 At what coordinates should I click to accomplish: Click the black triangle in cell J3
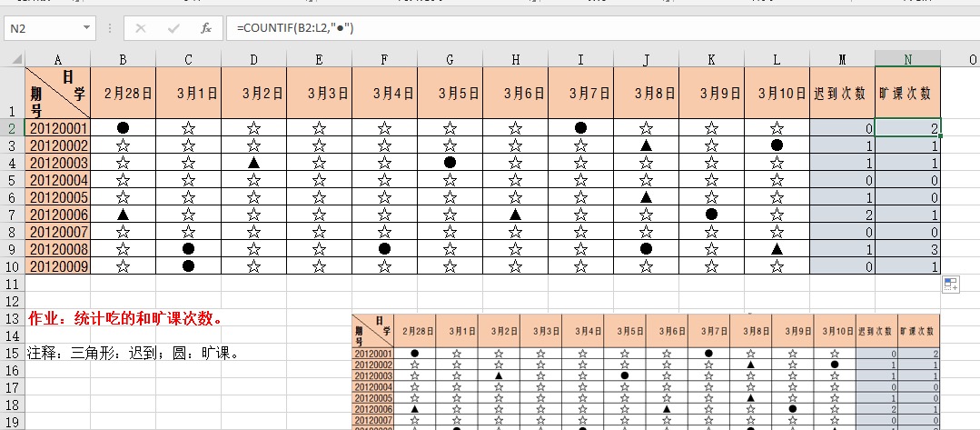(x=647, y=145)
